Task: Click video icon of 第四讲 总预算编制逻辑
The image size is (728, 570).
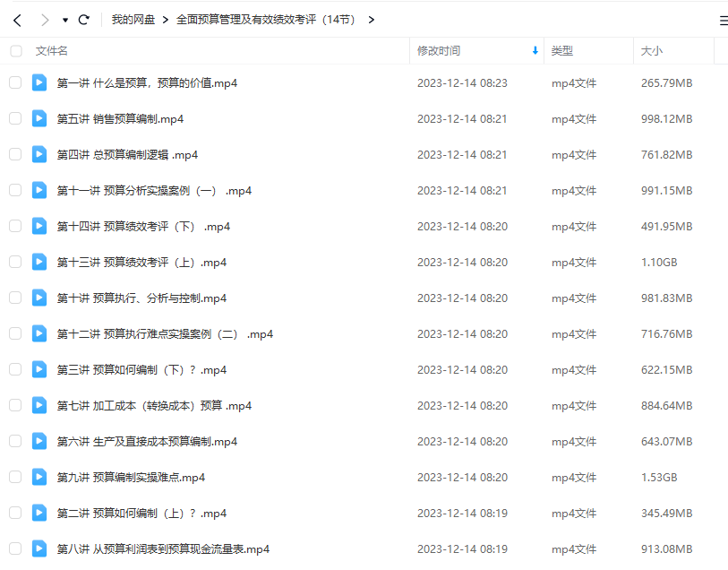Action: tap(39, 154)
